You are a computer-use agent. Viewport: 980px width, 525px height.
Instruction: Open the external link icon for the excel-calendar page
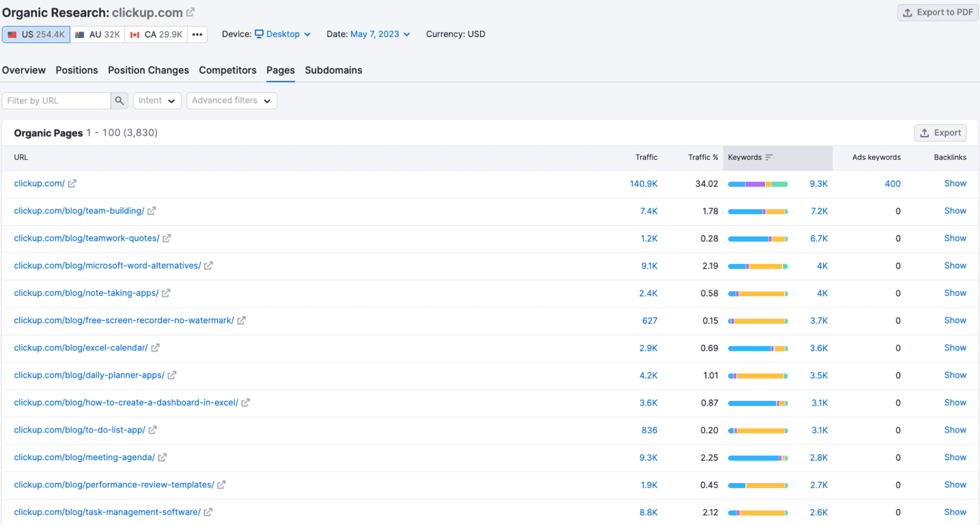[x=155, y=348]
